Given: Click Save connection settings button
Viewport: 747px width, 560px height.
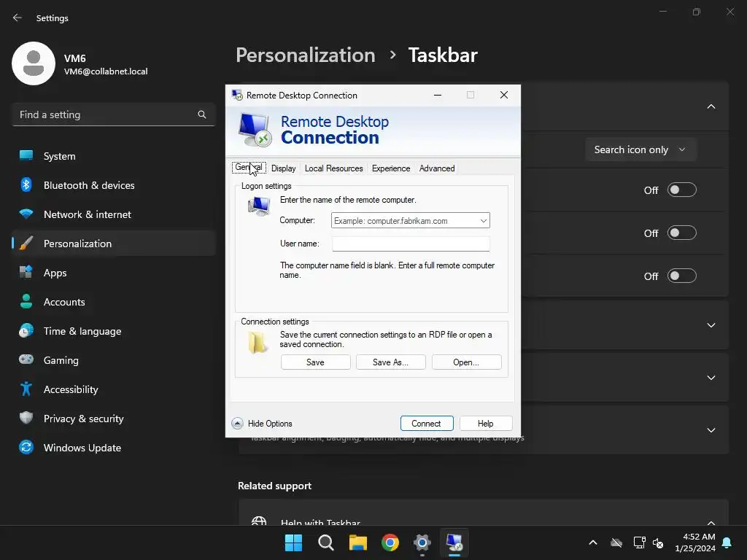Looking at the screenshot, I should tap(315, 362).
